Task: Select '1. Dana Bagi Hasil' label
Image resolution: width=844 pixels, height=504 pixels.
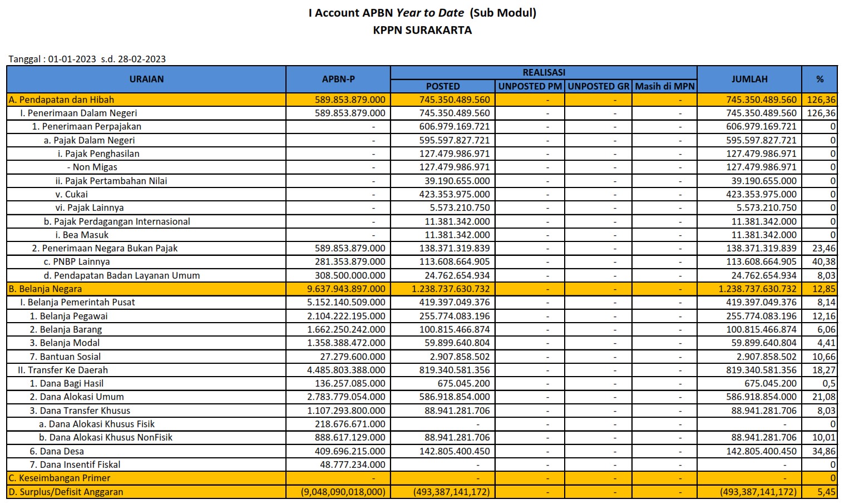Action: (66, 383)
